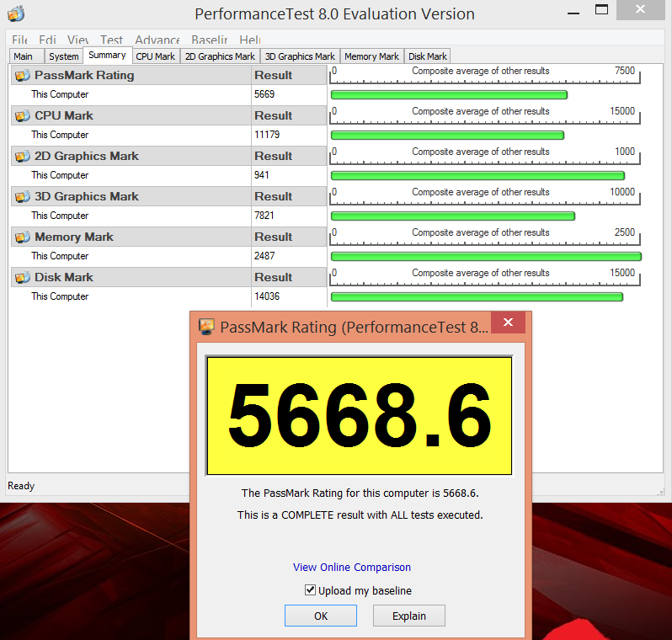The height and width of the screenshot is (640, 672).
Task: Select the CPU Mark header row
Action: click(x=169, y=115)
